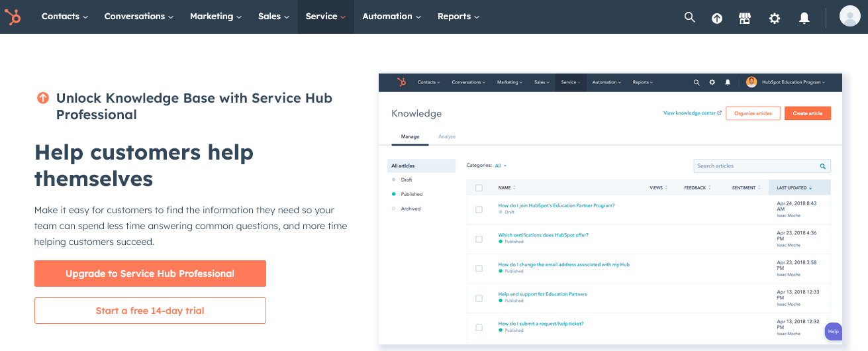This screenshot has height=351, width=868.
Task: Open settings via the large gear icon
Action: pos(775,18)
